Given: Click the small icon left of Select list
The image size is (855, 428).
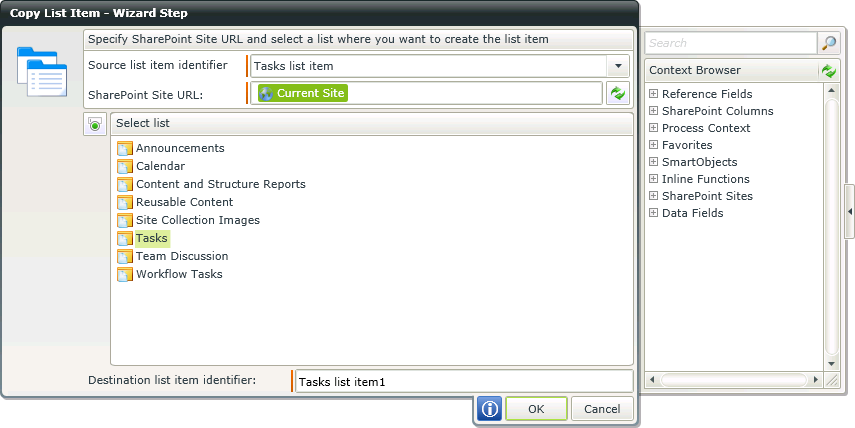Looking at the screenshot, I should [95, 124].
